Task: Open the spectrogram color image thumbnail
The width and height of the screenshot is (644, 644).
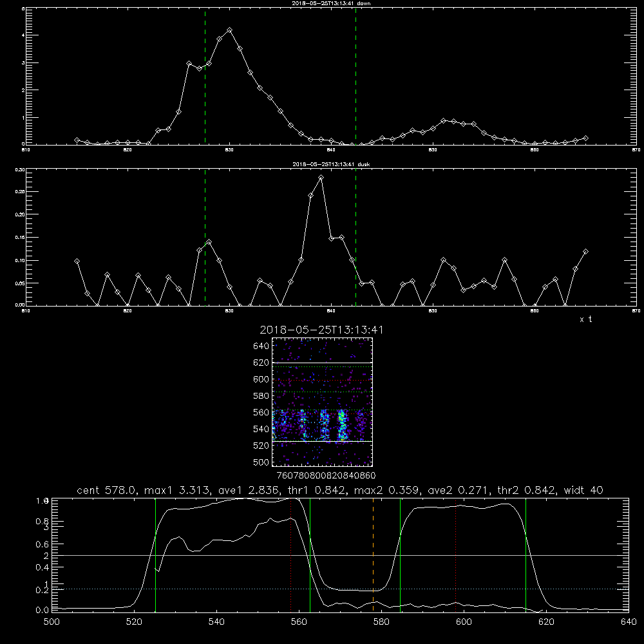Action: (x=323, y=402)
